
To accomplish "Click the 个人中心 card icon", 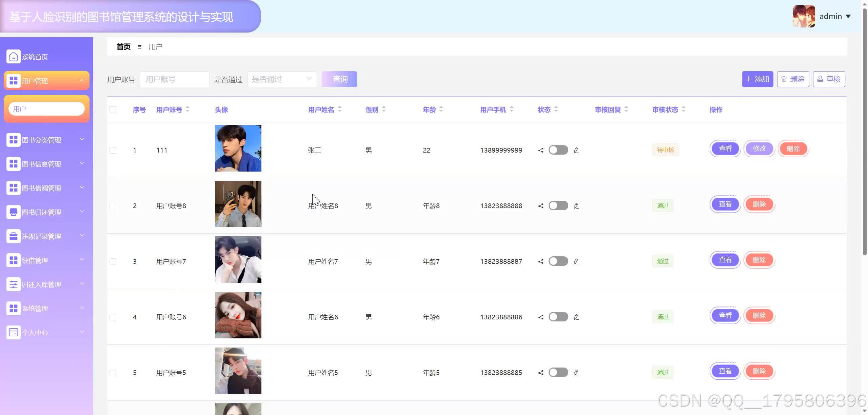I will tap(14, 333).
